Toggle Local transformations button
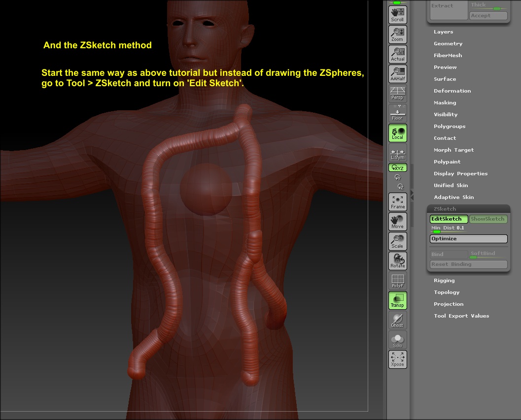521x420 pixels. click(397, 133)
